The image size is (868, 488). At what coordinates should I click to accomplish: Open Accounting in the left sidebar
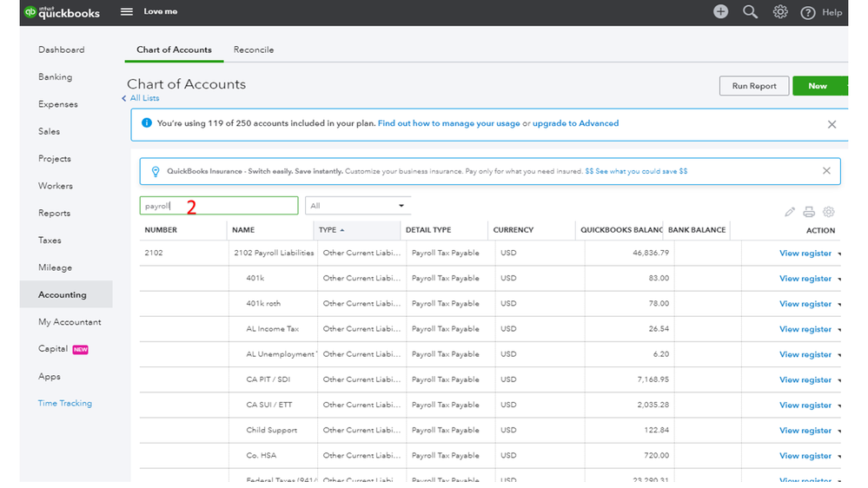(63, 294)
